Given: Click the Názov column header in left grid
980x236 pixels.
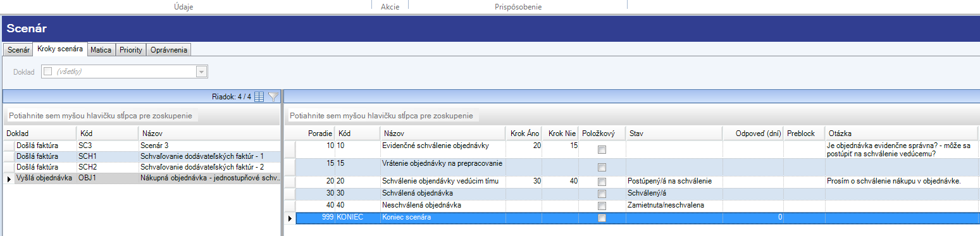Looking at the screenshot, I should click(208, 134).
